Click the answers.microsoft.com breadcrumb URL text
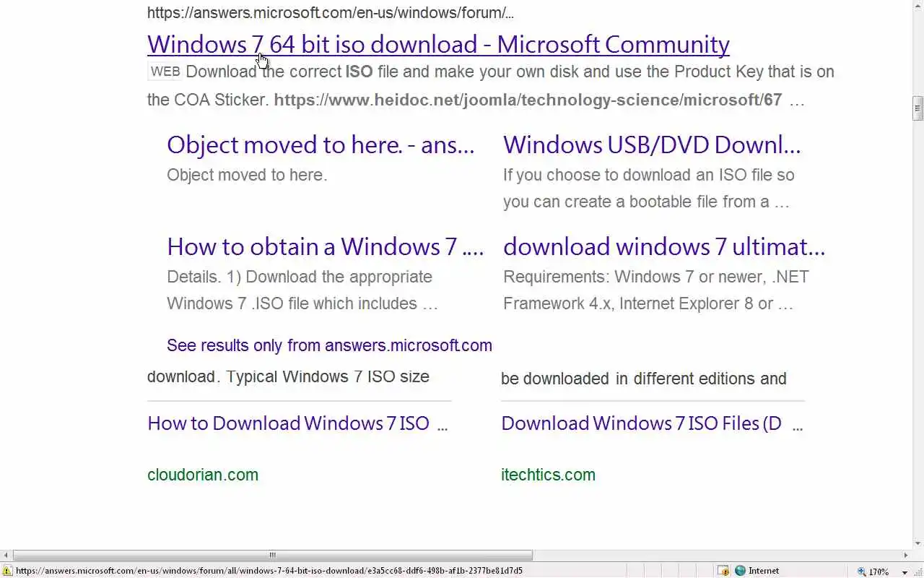The width and height of the screenshot is (924, 578). click(331, 12)
